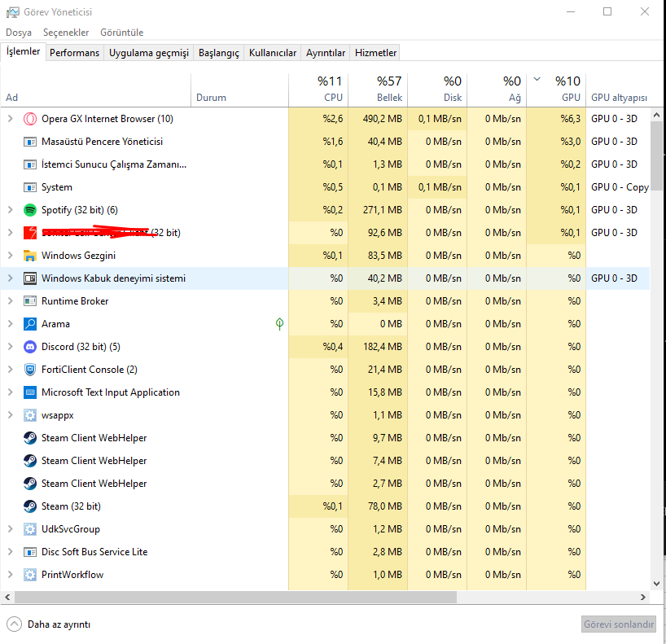The width and height of the screenshot is (666, 644).
Task: Switch to the Başlangıç tab
Action: (x=219, y=53)
